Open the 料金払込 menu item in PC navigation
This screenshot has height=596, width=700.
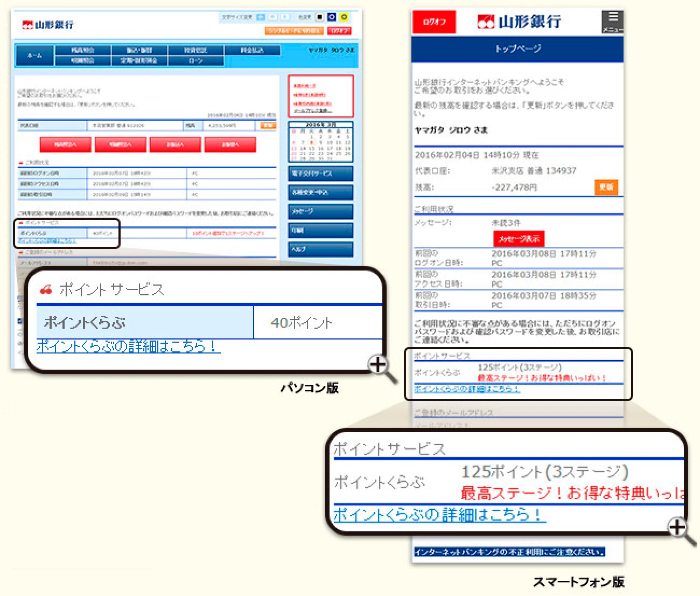click(252, 51)
